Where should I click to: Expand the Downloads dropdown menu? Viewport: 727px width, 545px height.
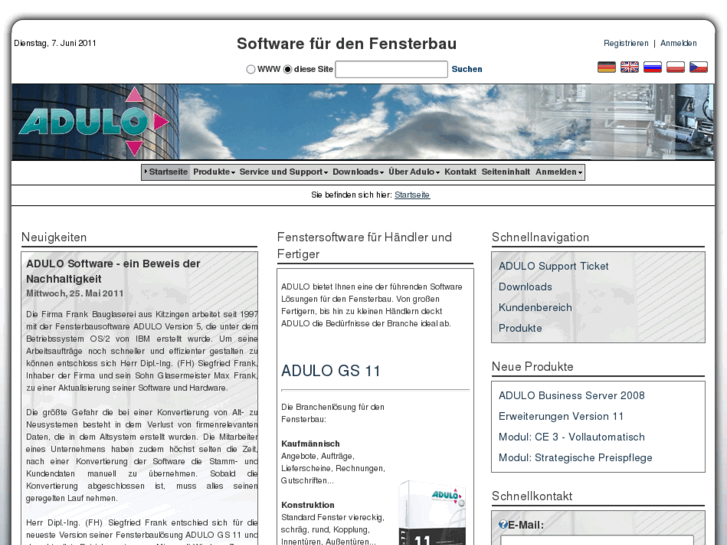[x=358, y=172]
